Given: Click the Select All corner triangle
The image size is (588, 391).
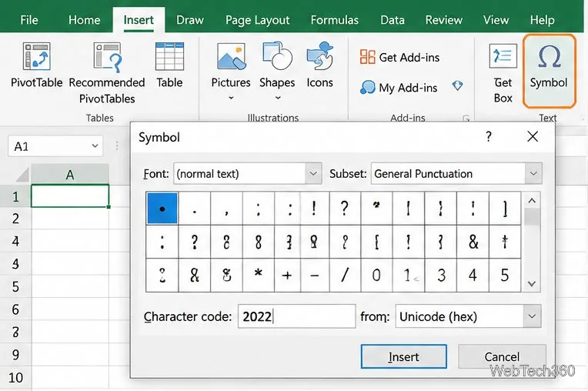Looking at the screenshot, I should coord(21,175).
